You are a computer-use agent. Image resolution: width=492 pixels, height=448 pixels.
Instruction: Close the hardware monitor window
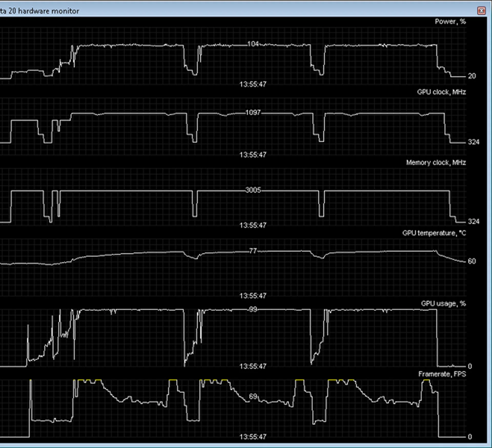[x=481, y=11]
